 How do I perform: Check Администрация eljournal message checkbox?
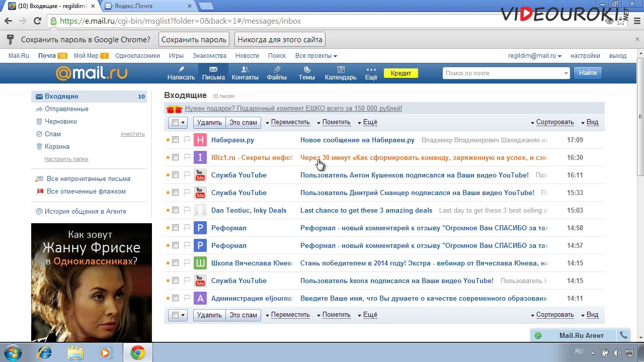(x=175, y=298)
